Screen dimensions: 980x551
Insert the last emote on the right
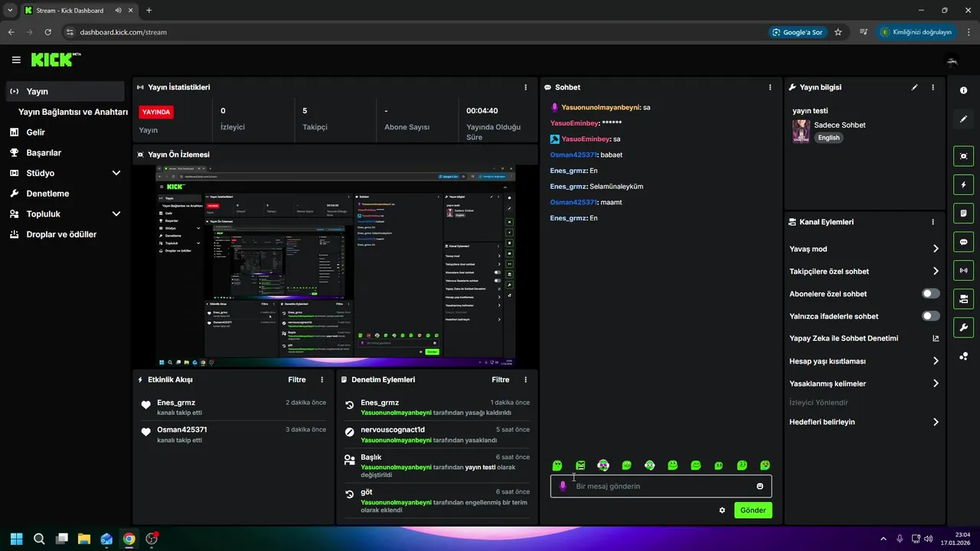765,465
